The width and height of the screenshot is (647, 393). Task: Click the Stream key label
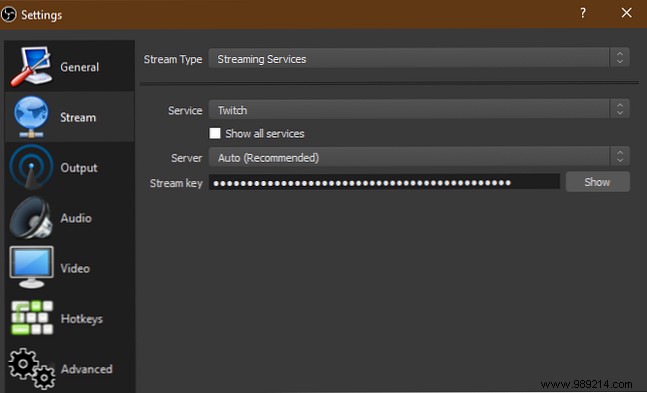[176, 183]
